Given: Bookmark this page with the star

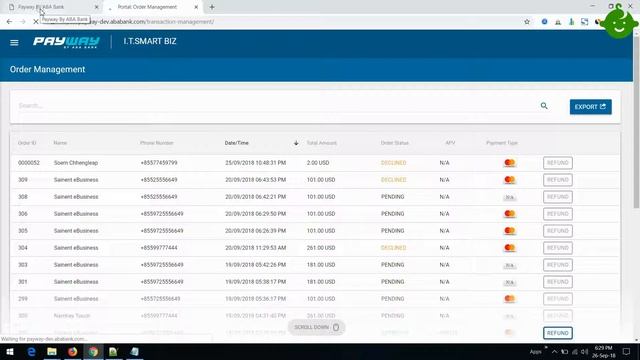Looking at the screenshot, I should coord(527,22).
